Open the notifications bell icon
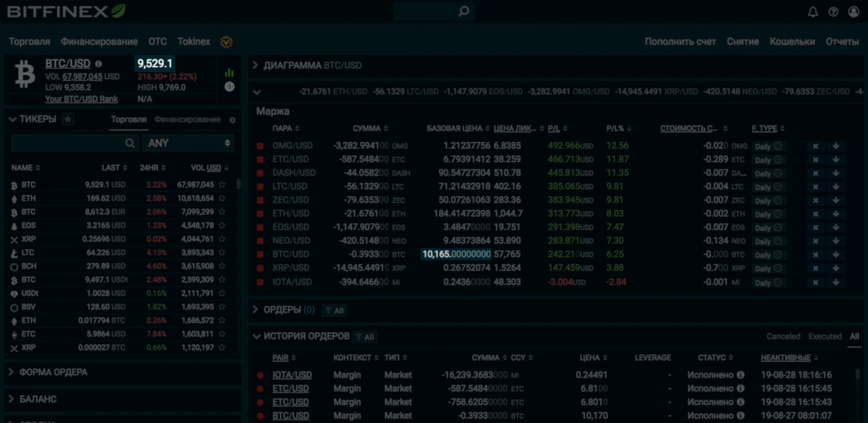The image size is (868, 423). click(813, 12)
